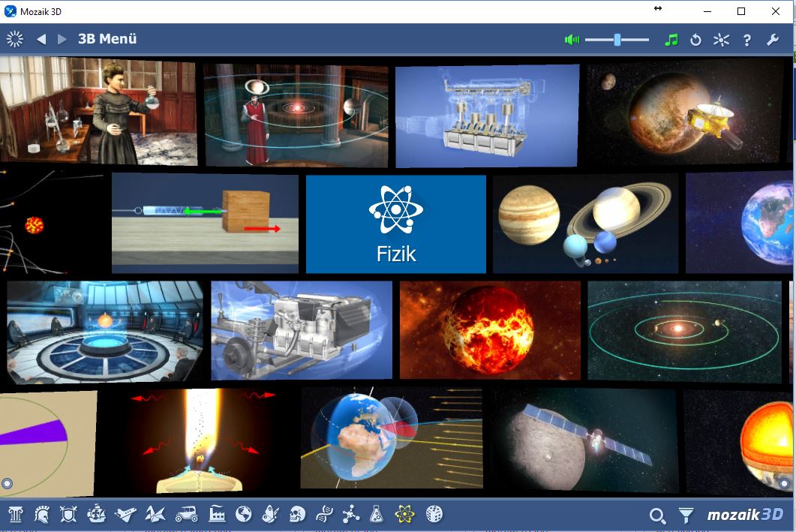Open the Jupiter and Saturn planets thumbnail

(585, 224)
